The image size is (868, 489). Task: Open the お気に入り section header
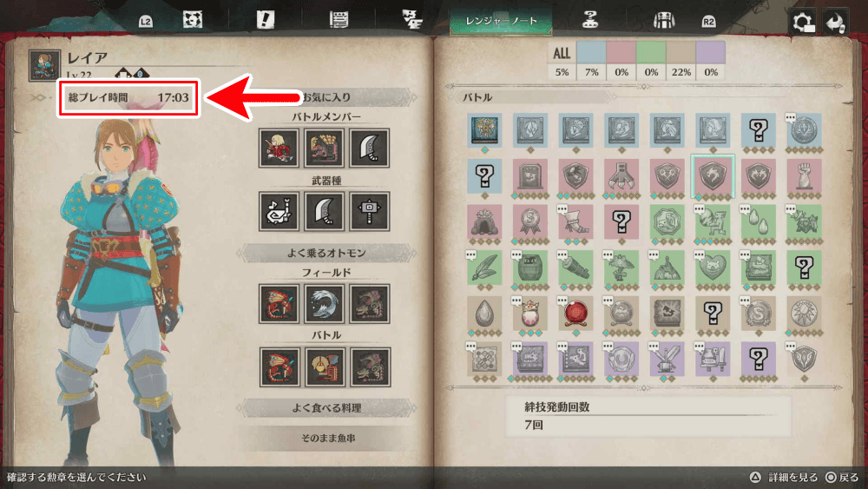coord(326,97)
